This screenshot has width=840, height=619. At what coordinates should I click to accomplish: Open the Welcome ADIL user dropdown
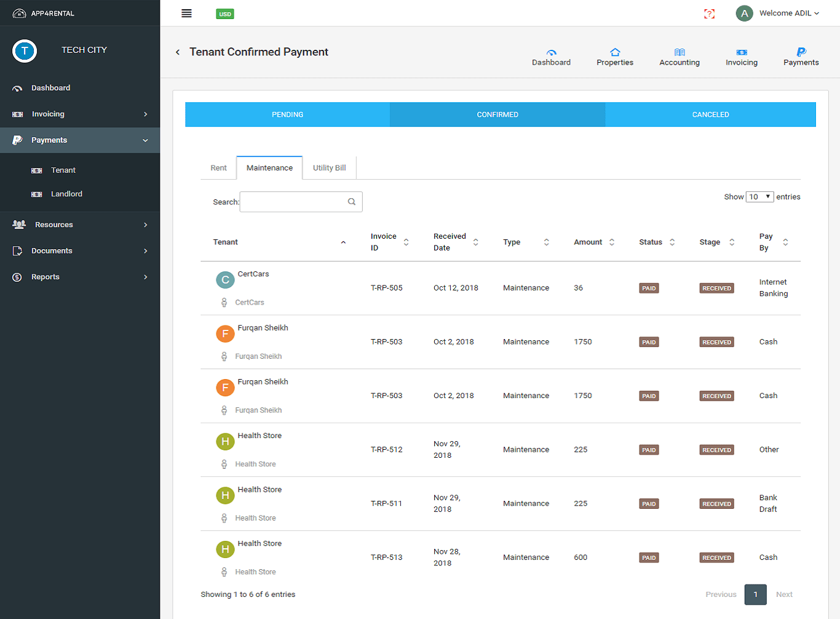(x=790, y=13)
